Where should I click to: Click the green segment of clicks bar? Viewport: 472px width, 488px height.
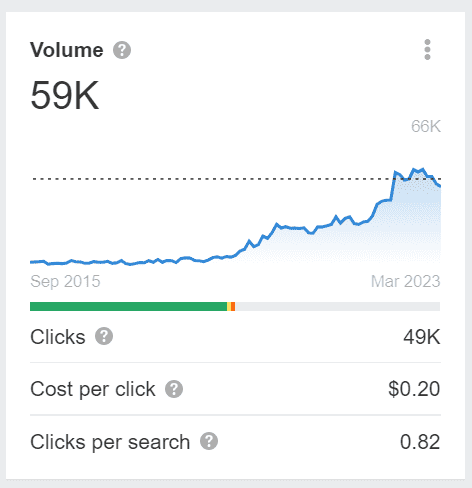click(128, 306)
